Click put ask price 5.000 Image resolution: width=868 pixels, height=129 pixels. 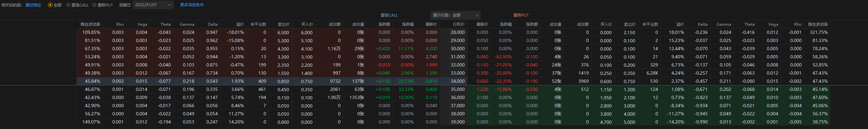629,122
